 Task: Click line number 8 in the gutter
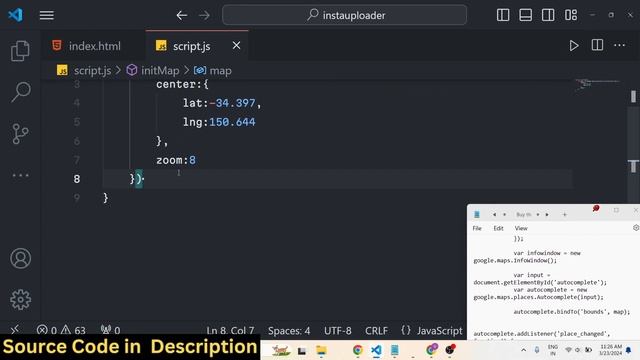coord(77,179)
